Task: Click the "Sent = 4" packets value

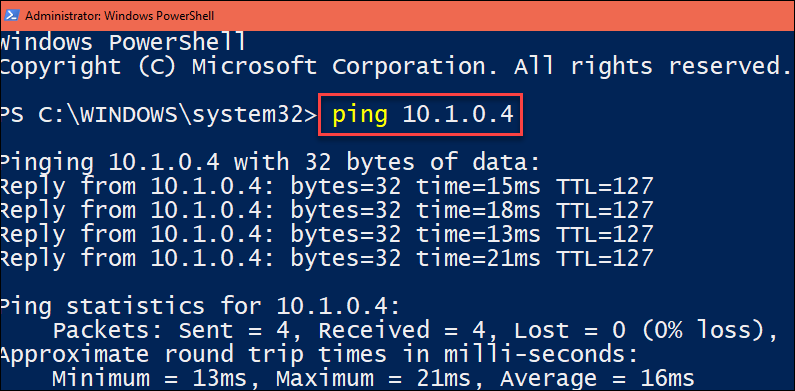Action: pyautogui.click(x=234, y=331)
